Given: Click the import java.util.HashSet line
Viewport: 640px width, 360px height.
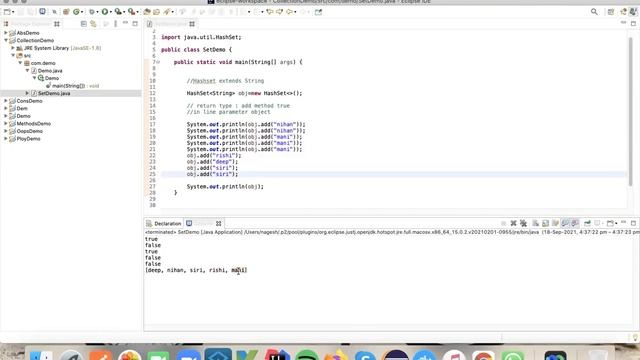Looking at the screenshot, I should [x=201, y=37].
